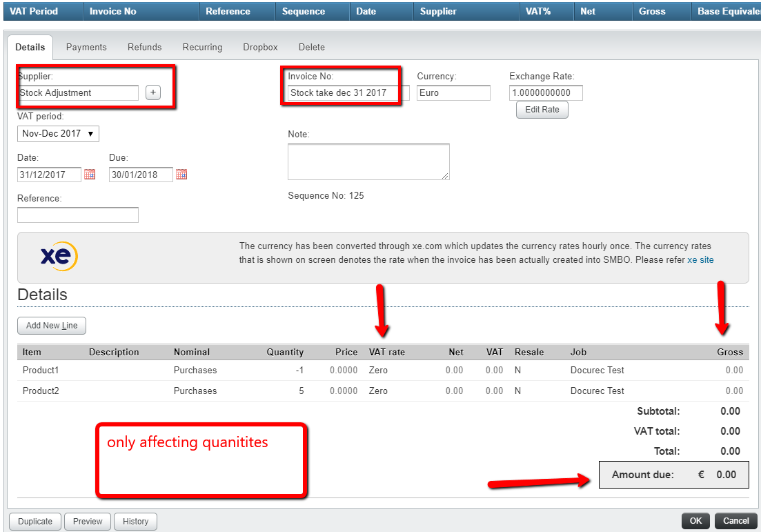Click the plus icon next to Supplier
The image size is (761, 532).
coord(153,92)
